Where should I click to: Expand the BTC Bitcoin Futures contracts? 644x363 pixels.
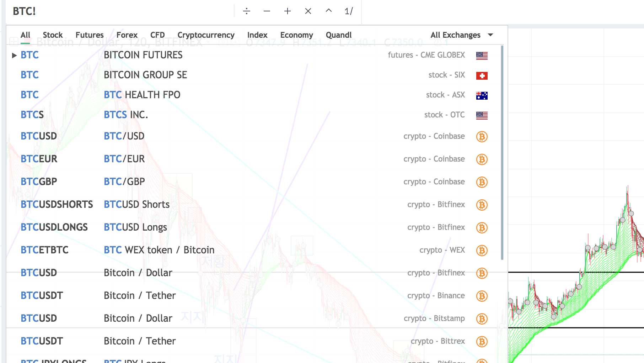pos(14,55)
